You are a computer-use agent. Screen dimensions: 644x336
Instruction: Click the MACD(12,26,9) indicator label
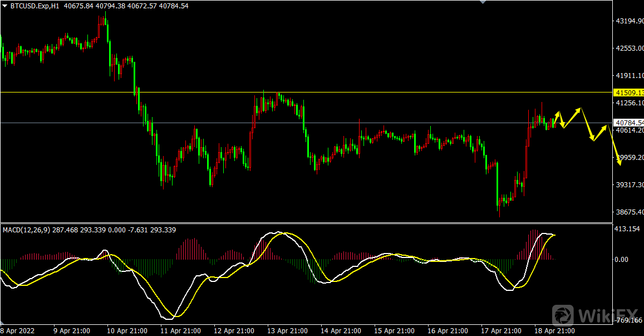click(27, 230)
